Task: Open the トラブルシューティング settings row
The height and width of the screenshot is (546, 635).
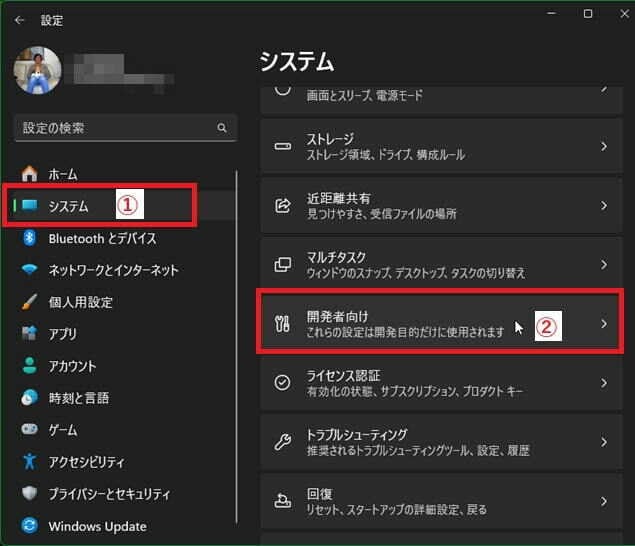Action: [440, 441]
